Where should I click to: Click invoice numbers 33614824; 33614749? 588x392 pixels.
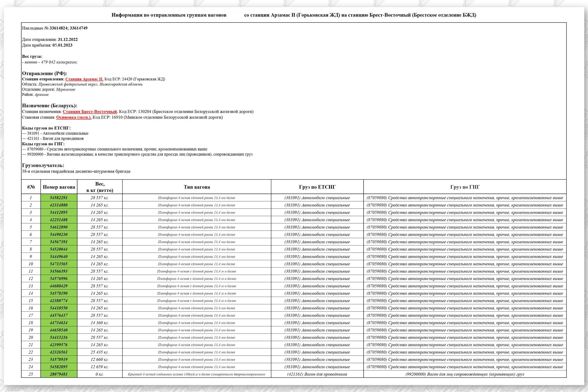(x=68, y=28)
